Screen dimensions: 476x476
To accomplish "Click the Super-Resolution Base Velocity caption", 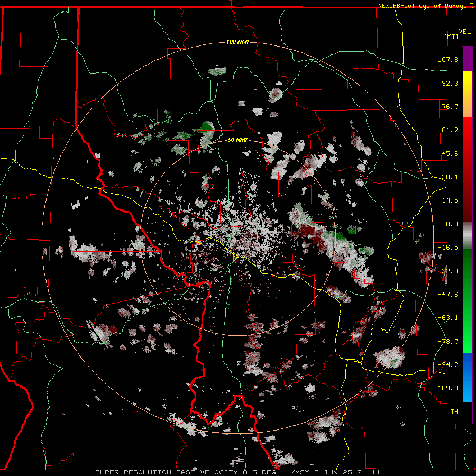I will point(237,472).
